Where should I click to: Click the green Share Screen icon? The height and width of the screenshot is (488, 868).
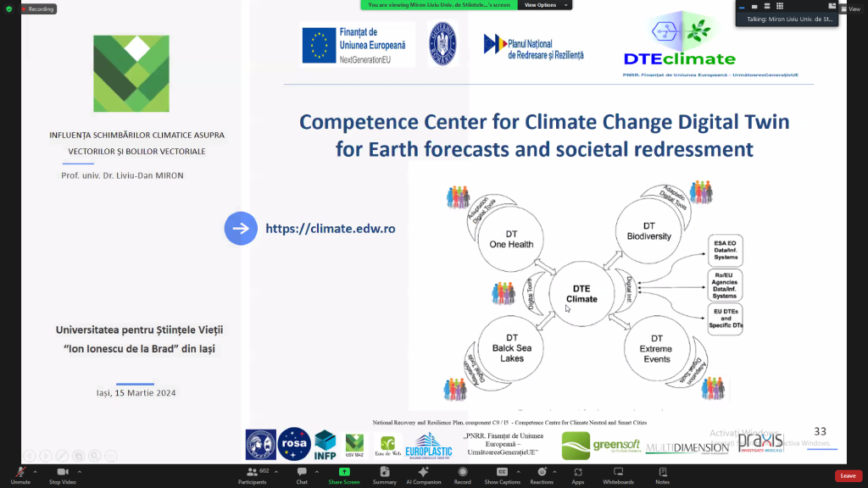coord(344,473)
